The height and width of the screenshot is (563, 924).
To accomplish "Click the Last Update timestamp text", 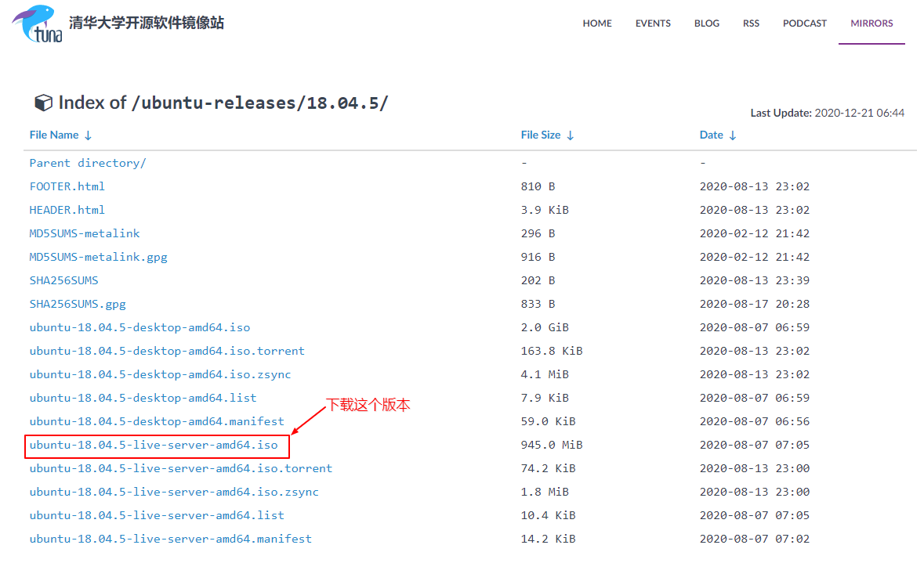I will (x=828, y=113).
